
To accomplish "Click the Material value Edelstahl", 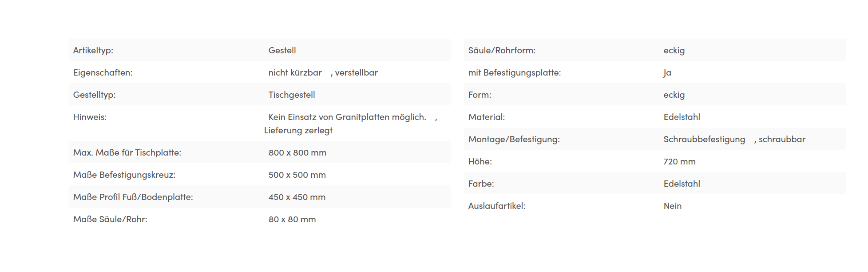I will tap(682, 117).
